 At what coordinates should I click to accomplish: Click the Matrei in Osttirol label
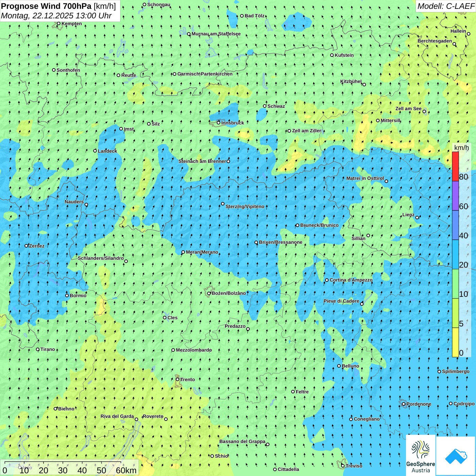365,178
